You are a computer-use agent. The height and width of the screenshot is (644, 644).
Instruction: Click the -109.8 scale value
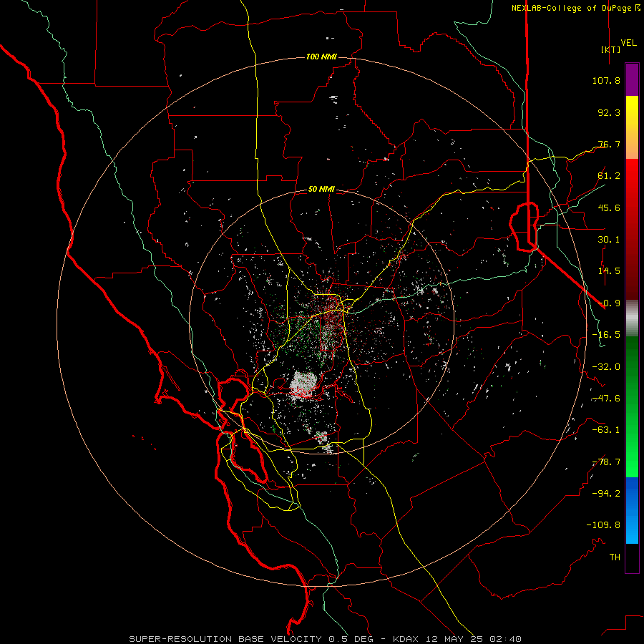603,525
